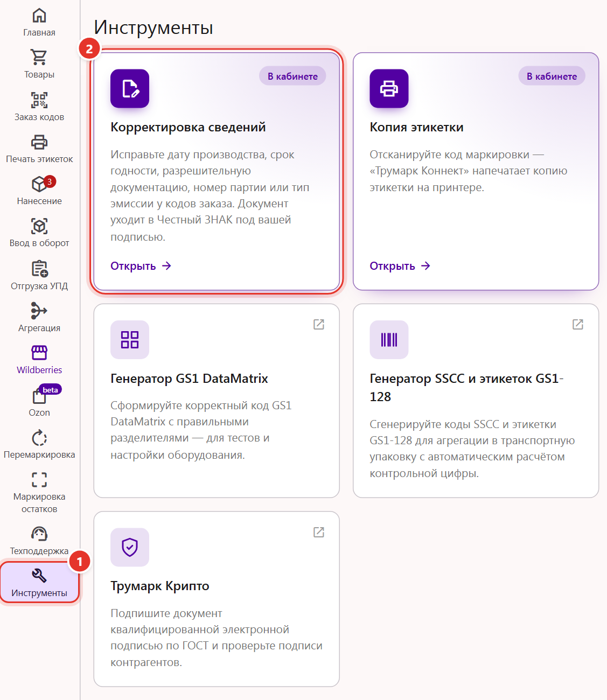Open the Отгрузка УПД clipboard icon
Screen dimensions: 607x700
pyautogui.click(x=39, y=269)
